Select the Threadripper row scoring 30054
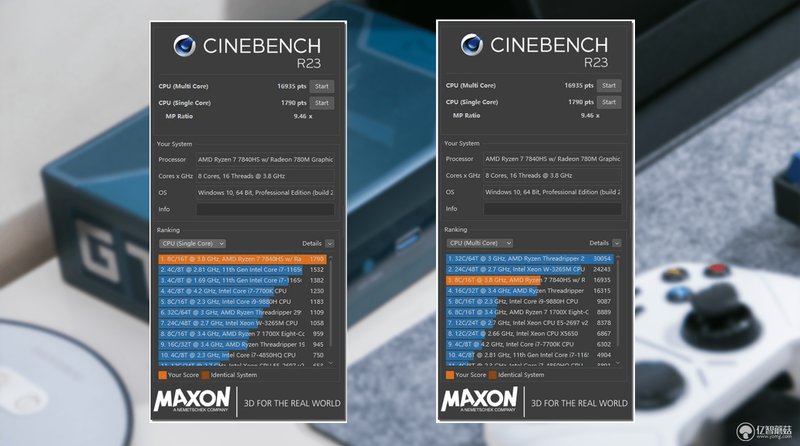The width and height of the screenshot is (800, 446). click(529, 258)
